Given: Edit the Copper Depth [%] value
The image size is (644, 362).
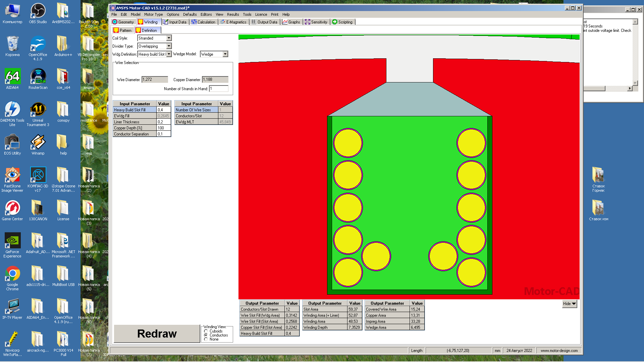Looking at the screenshot, I should click(164, 128).
